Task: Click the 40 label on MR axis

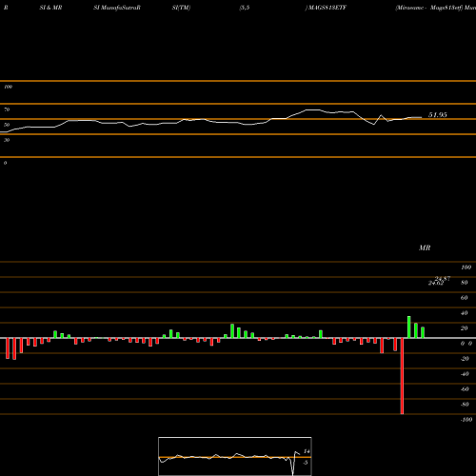Action: [x=465, y=313]
